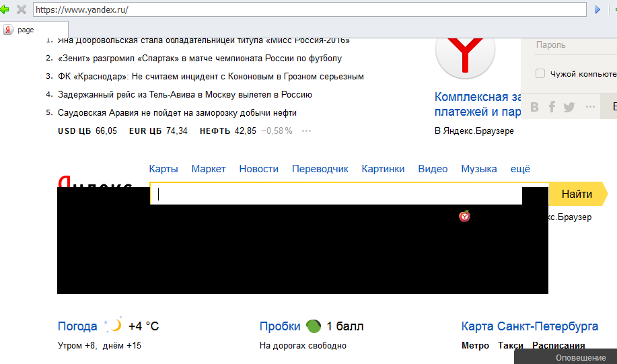This screenshot has width=617, height=364.
Task: Open the Карты service link
Action: click(x=164, y=169)
